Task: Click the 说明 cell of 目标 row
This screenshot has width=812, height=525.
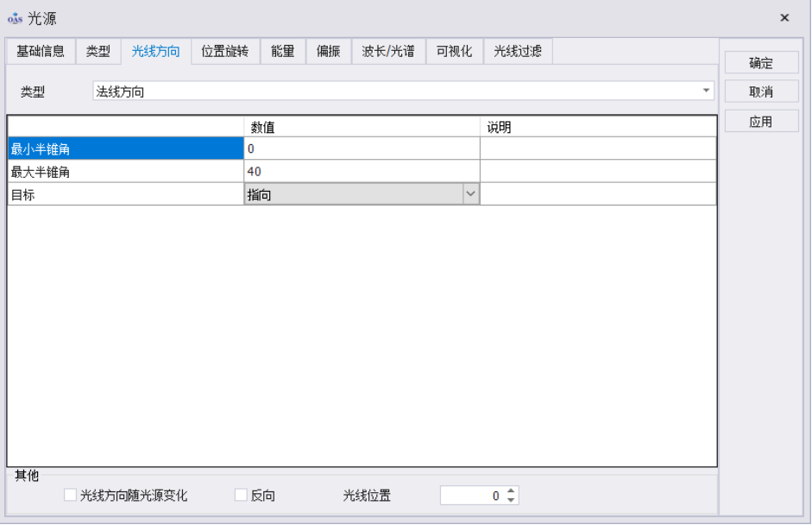Action: tap(598, 194)
